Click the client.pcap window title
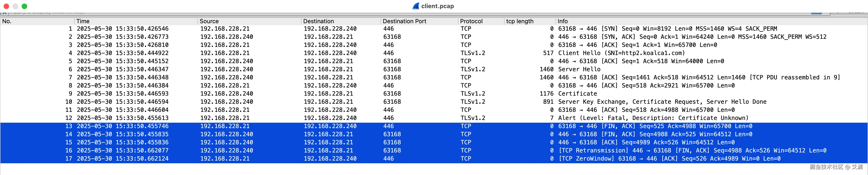 click(x=437, y=6)
